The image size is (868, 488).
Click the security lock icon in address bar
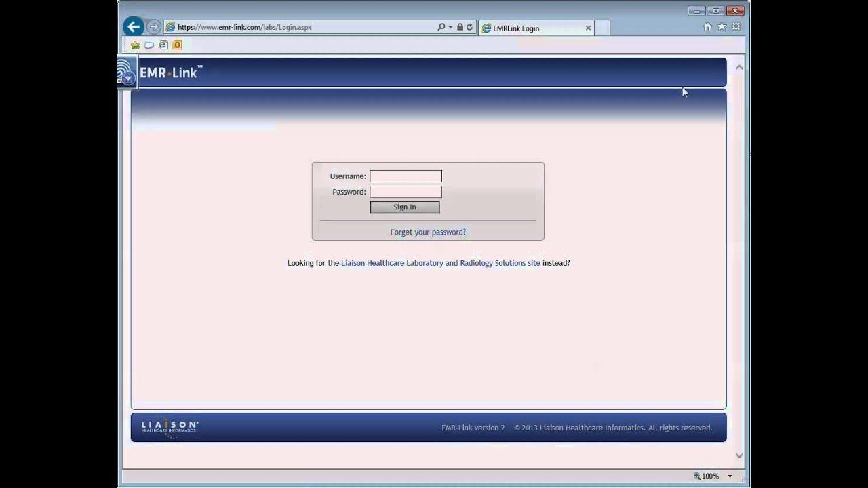(460, 27)
